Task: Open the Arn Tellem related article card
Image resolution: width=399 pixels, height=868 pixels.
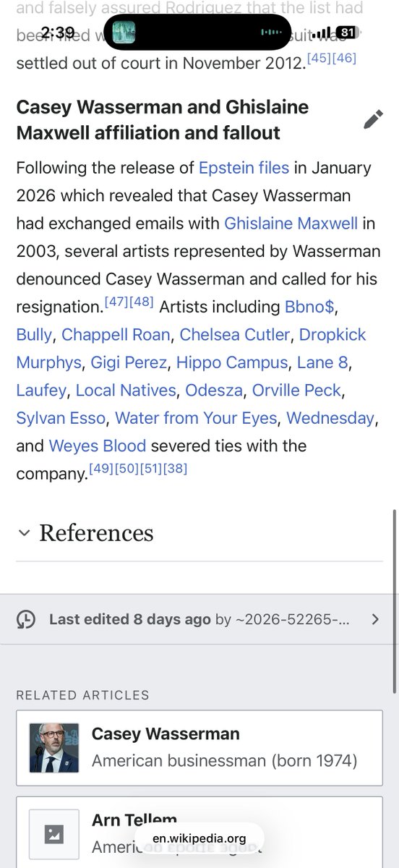Action: pyautogui.click(x=199, y=833)
